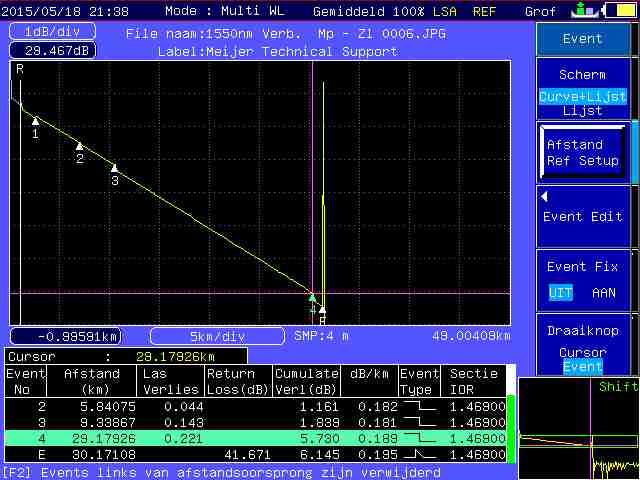The image size is (640, 480).
Task: Set Event Fix to UIT
Action: click(560, 292)
